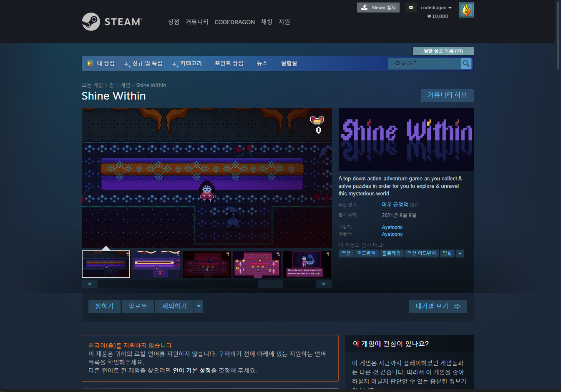Open the 카테고리 menu
This screenshot has height=392, width=561.
pos(187,63)
